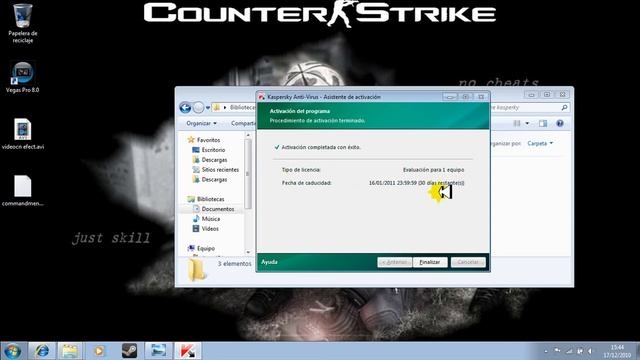Click the Action Center flag tray icon
The height and width of the screenshot is (360, 640).
pos(557,351)
